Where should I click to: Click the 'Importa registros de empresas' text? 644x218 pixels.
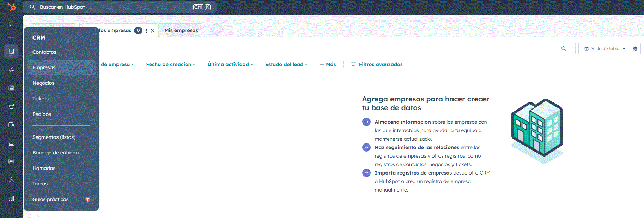click(x=413, y=173)
